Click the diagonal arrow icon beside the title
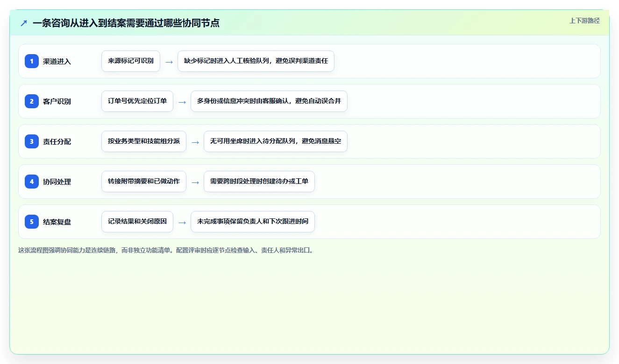This screenshot has width=619, height=364. pos(24,23)
